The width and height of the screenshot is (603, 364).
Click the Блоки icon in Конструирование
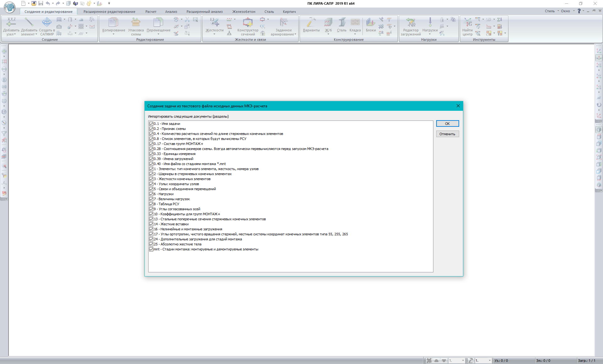point(371,23)
